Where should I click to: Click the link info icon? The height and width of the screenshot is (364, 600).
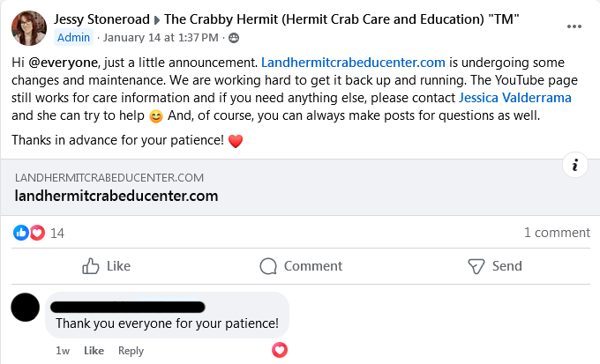[574, 165]
